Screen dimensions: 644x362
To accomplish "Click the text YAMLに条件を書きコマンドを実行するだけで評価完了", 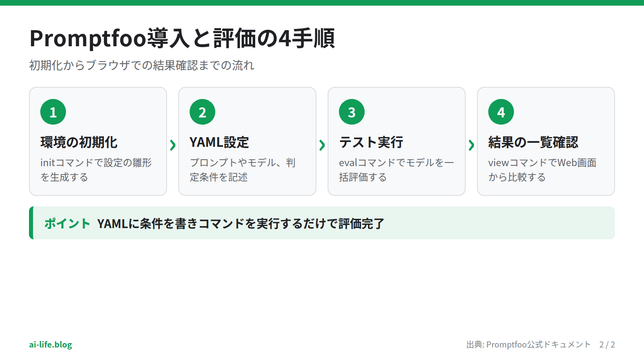I will 241,223.
